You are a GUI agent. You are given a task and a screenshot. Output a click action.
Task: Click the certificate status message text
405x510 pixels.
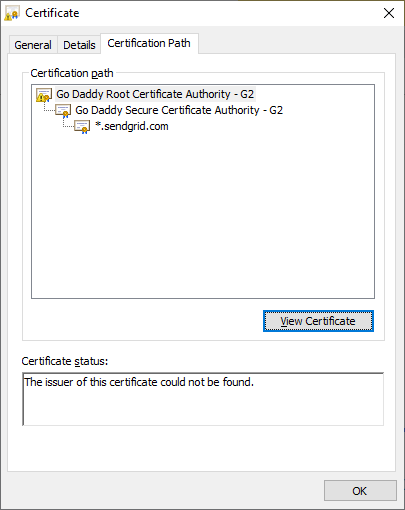139,382
